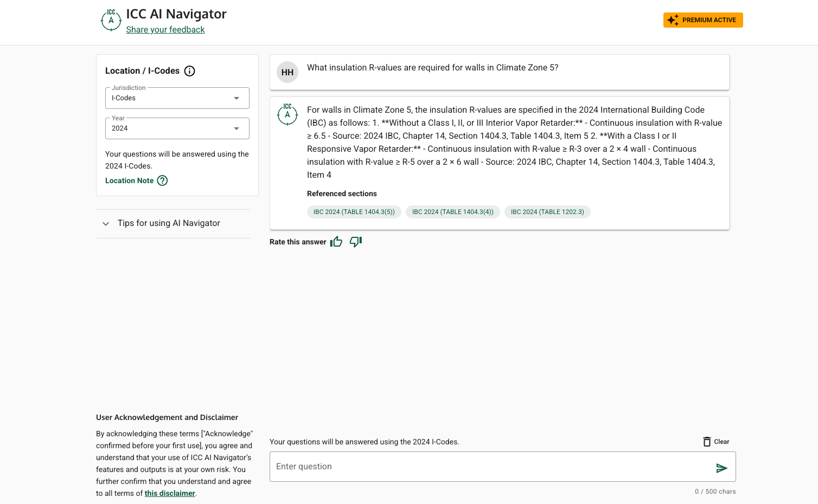Open reference IBC 2024 (TABLE 1404.3(4))

453,212
